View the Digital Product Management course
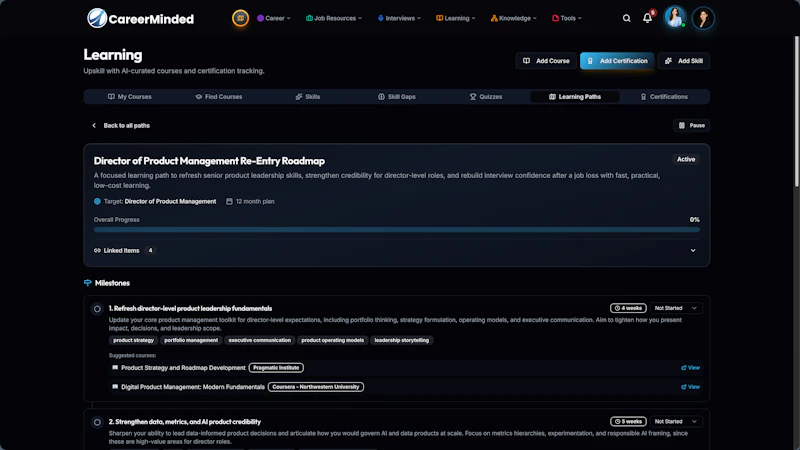The height and width of the screenshot is (450, 800). point(690,387)
